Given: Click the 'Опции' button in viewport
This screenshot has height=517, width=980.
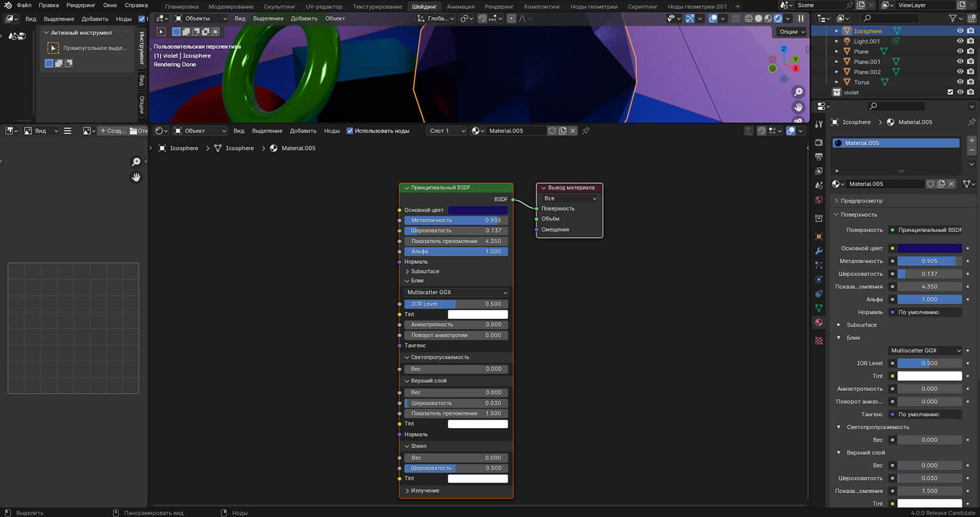Looking at the screenshot, I should pos(791,32).
